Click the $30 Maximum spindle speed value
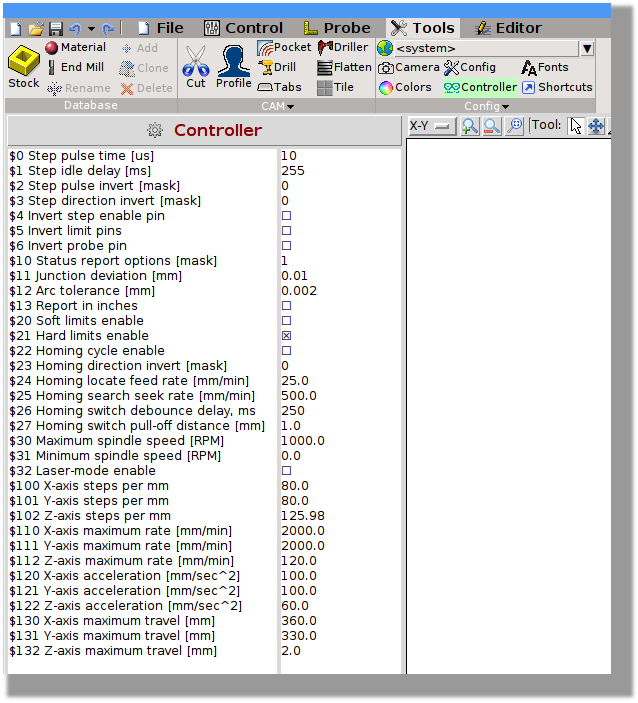This screenshot has height=703, width=638. (303, 441)
